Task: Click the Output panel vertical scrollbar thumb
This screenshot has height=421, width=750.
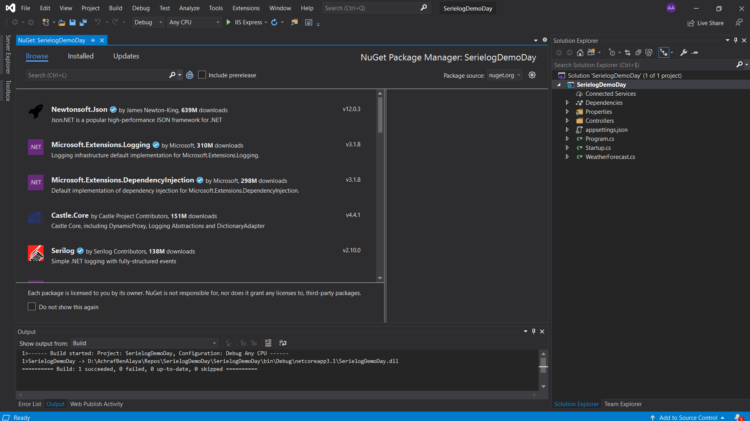Action: click(x=543, y=366)
